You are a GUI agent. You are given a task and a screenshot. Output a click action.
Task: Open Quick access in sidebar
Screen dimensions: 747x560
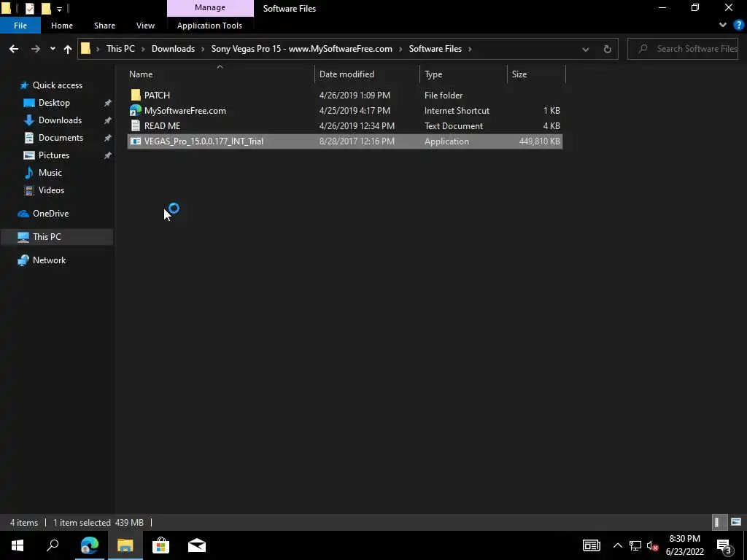pos(57,85)
